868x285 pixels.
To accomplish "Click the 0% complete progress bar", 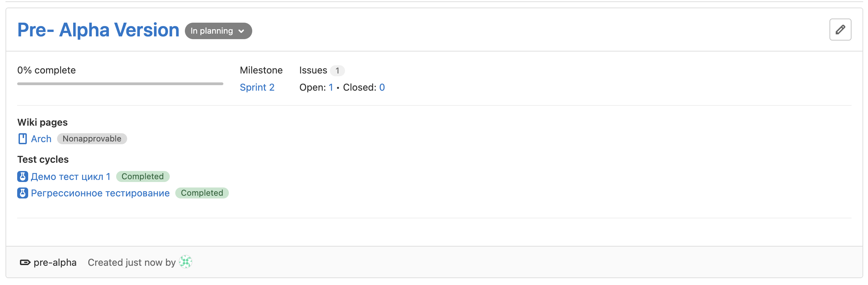I will 120,83.
